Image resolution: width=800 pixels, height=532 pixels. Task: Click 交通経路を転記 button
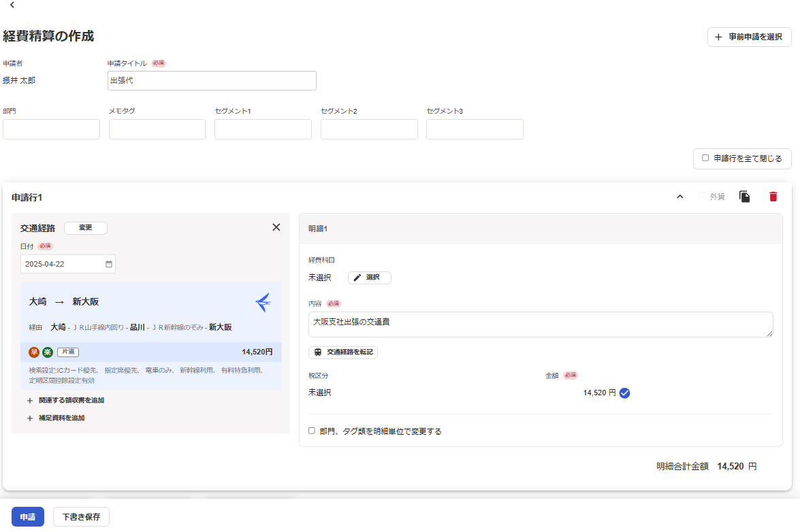pyautogui.click(x=343, y=352)
